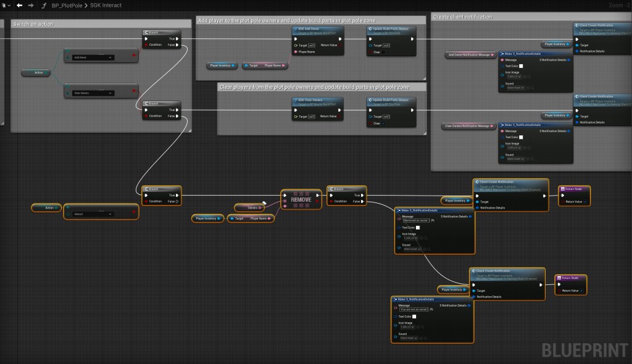632x364 pixels.
Task: Open the Add Owner enum dropdown
Action: (93, 57)
